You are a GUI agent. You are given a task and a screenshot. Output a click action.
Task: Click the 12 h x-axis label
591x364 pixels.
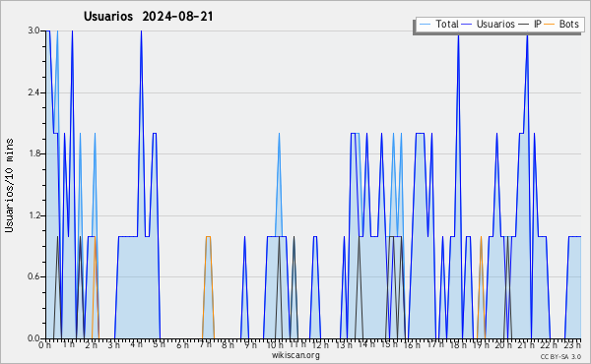(320, 345)
